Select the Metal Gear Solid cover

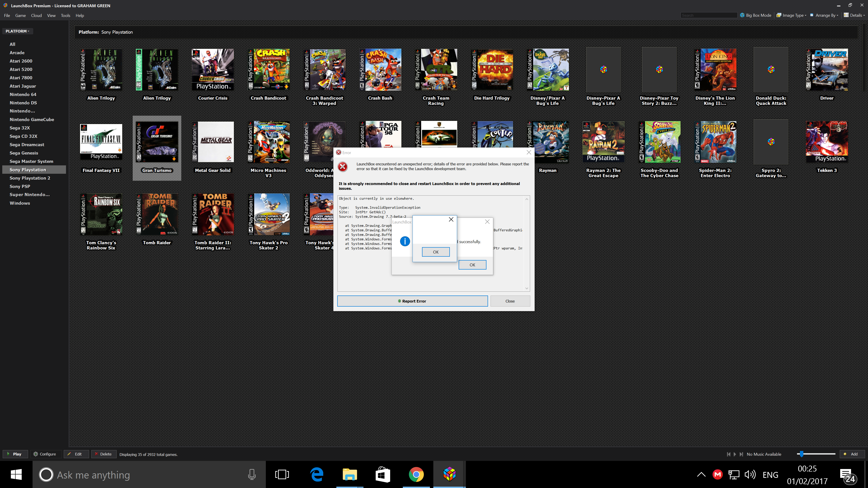coord(213,142)
